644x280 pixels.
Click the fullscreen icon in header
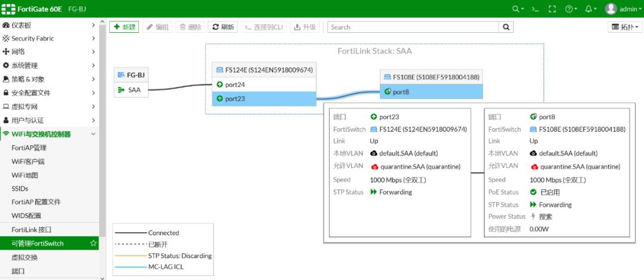pos(552,9)
